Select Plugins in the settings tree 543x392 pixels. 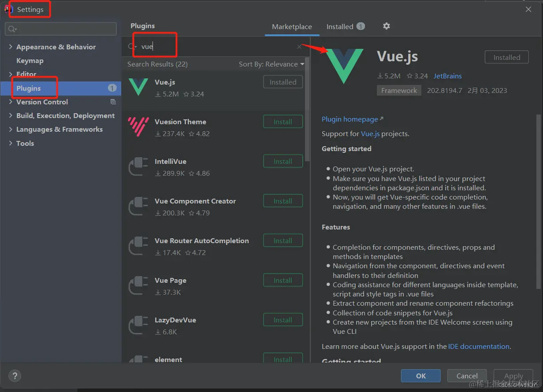point(61,88)
